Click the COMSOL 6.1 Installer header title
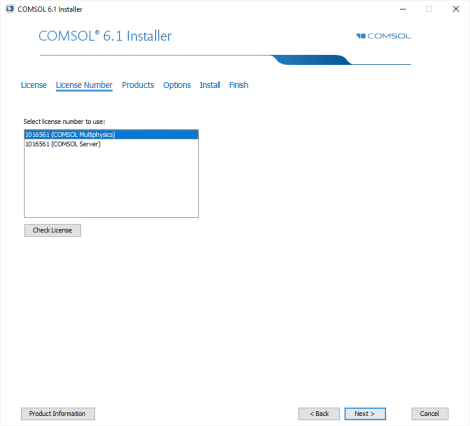470x426 pixels. point(105,36)
